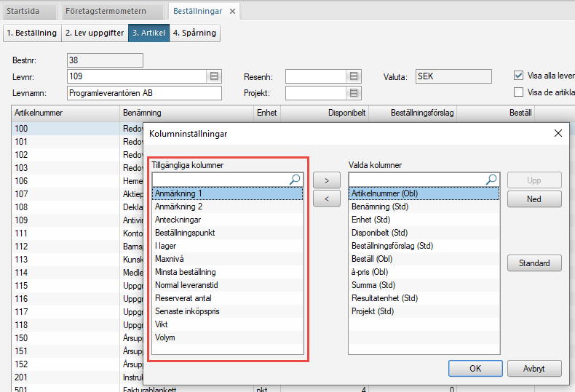Open the Levnr lookup list icon
This screenshot has height=392, width=575.
tap(214, 76)
